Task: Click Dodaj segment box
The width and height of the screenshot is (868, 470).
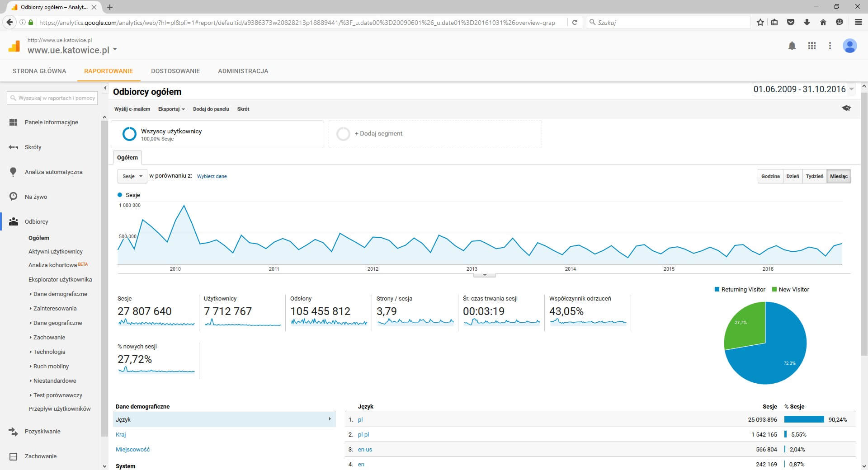Action: click(x=435, y=134)
